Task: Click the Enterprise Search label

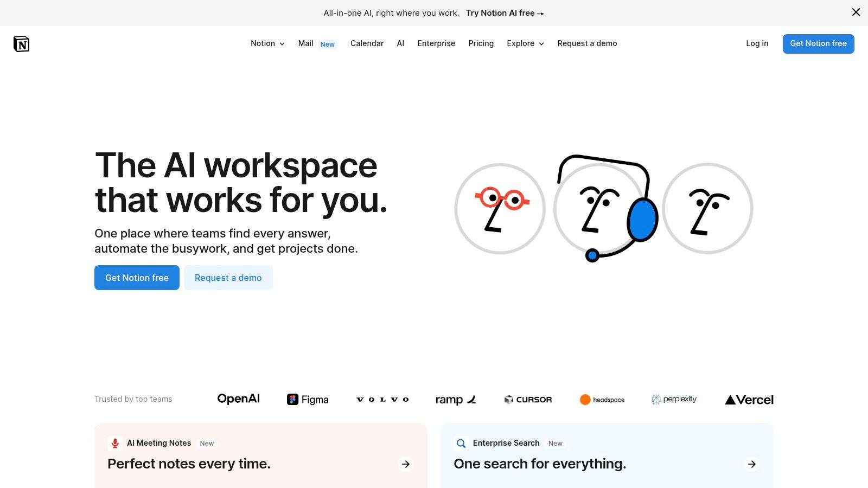Action: (x=506, y=443)
